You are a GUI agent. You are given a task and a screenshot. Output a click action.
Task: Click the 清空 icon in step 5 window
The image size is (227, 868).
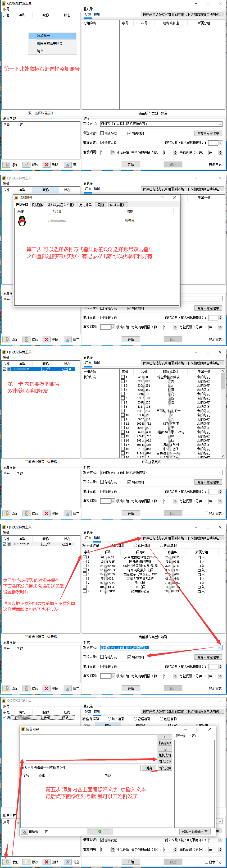tap(68, 862)
